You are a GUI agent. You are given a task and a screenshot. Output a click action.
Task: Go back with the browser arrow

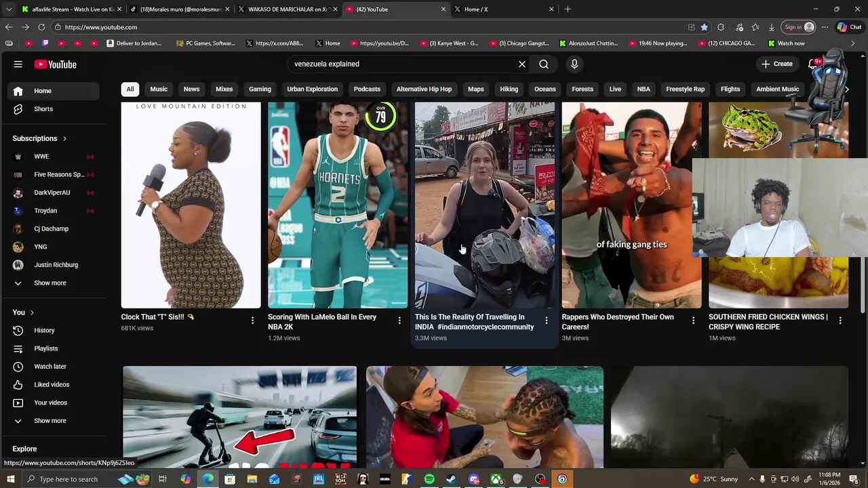(9, 27)
